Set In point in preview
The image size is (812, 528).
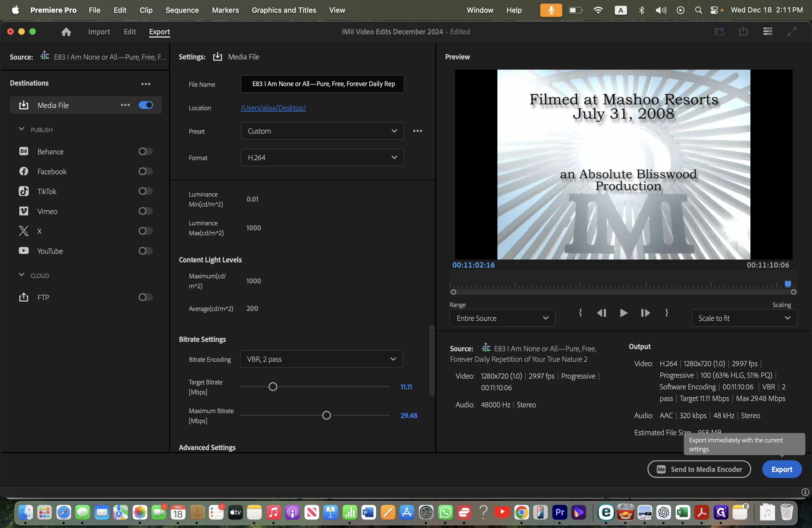tap(580, 313)
